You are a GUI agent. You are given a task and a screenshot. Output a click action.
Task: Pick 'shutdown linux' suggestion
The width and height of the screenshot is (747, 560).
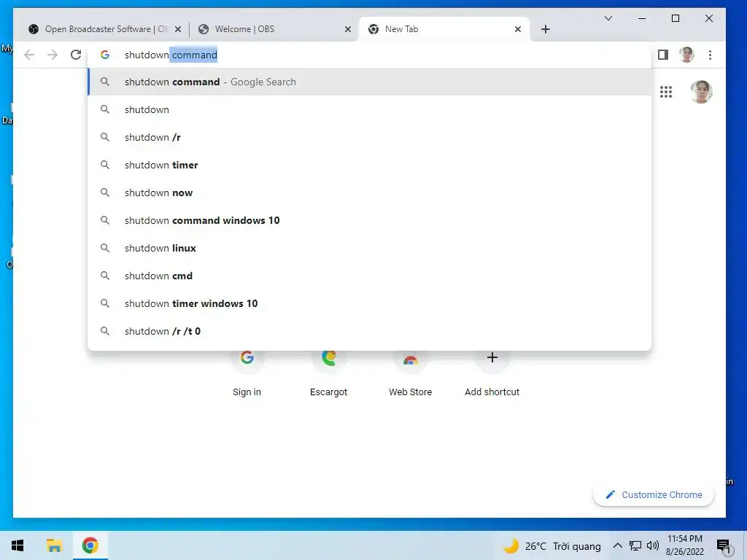point(370,248)
